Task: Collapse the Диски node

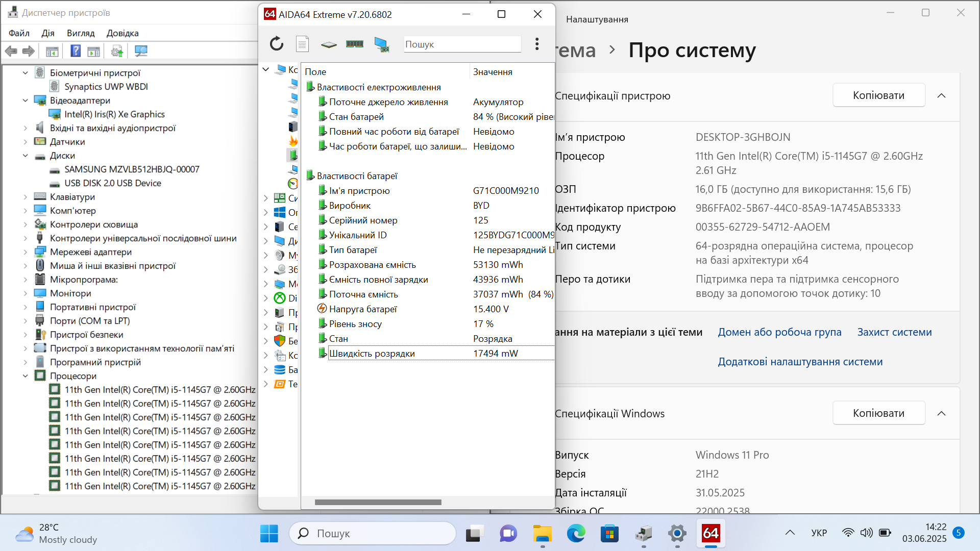Action: [25, 156]
